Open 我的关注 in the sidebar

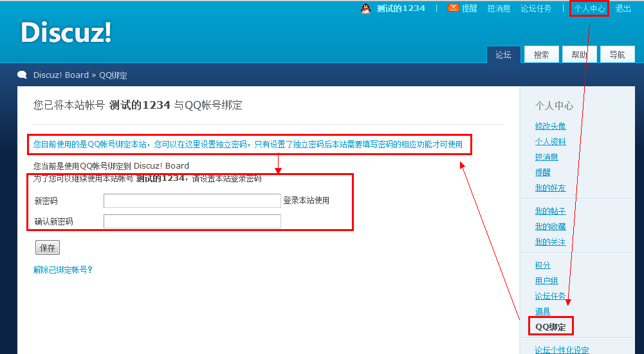click(550, 242)
